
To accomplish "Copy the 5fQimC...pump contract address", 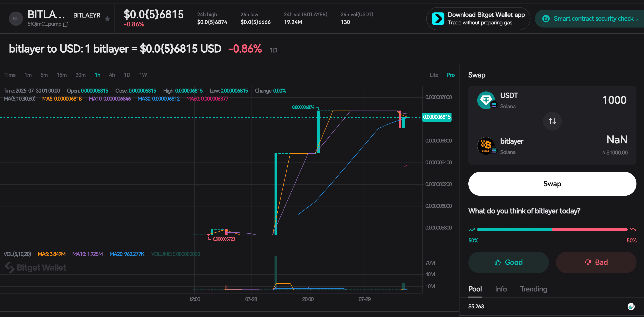I will [66, 24].
